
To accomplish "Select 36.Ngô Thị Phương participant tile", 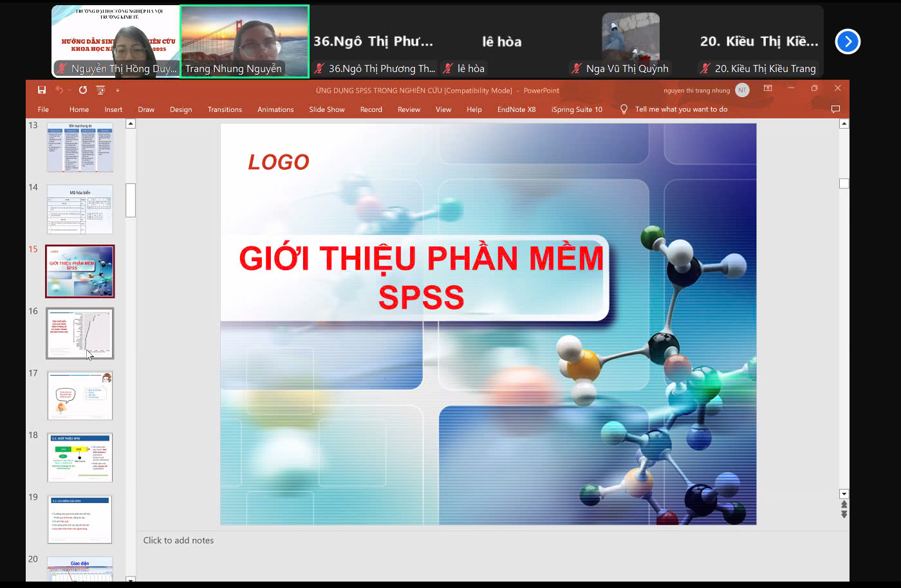I will click(x=373, y=41).
